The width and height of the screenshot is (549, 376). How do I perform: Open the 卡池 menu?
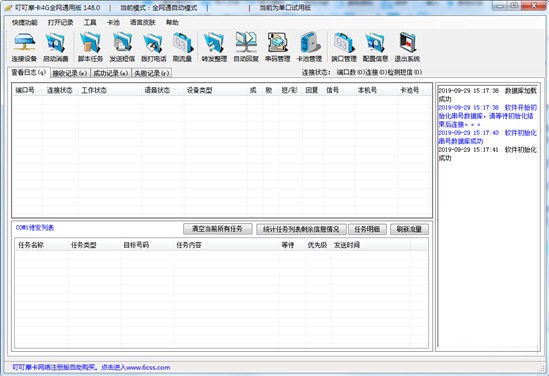[113, 22]
